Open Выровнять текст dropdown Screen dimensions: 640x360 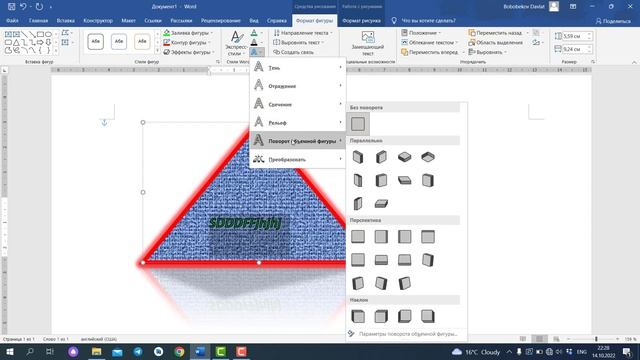(299, 42)
